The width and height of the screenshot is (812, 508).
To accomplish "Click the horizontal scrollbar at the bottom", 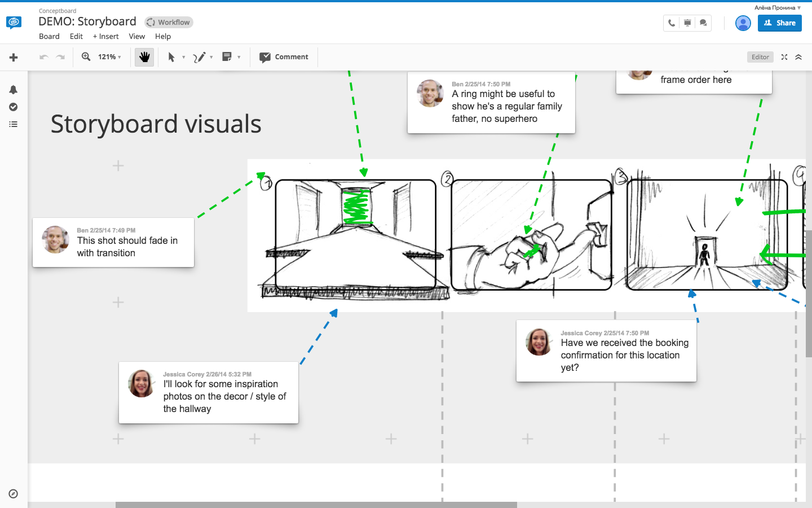I will point(316,505).
